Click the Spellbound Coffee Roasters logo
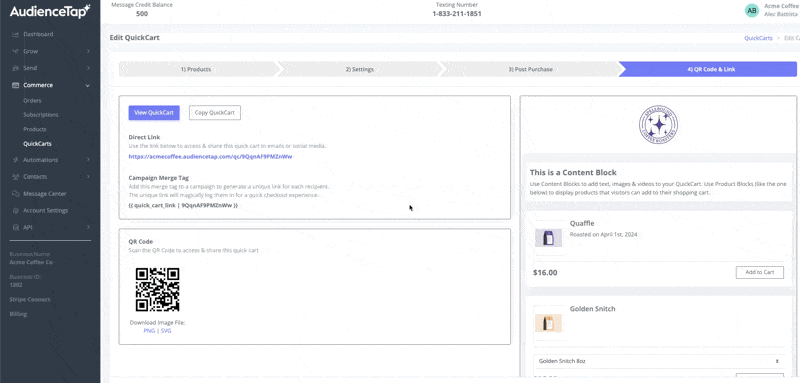 pos(659,125)
